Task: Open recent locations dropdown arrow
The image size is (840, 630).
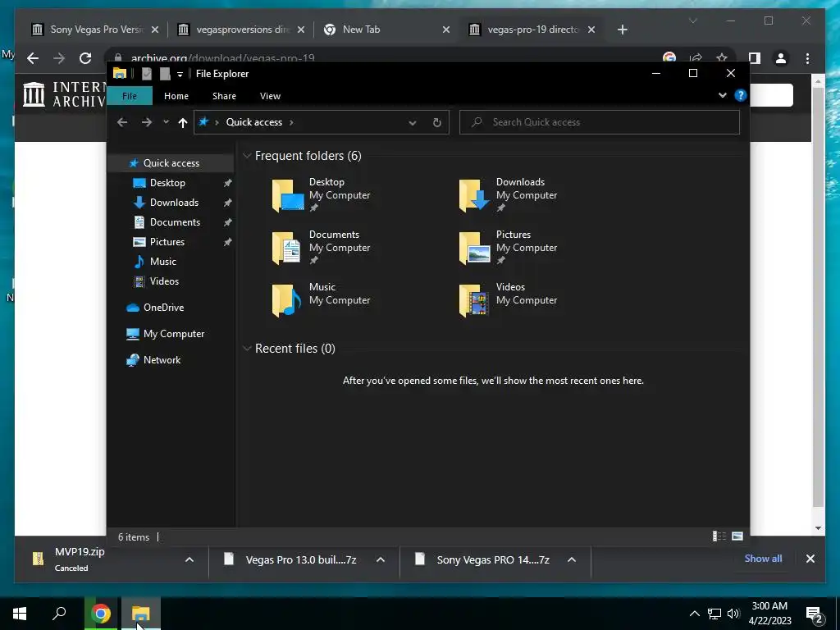Action: coord(166,122)
